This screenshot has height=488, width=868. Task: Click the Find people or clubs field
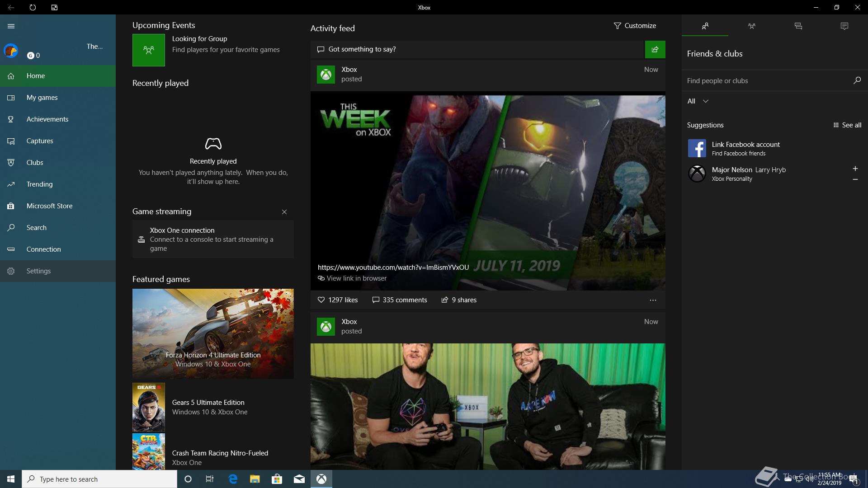point(767,81)
